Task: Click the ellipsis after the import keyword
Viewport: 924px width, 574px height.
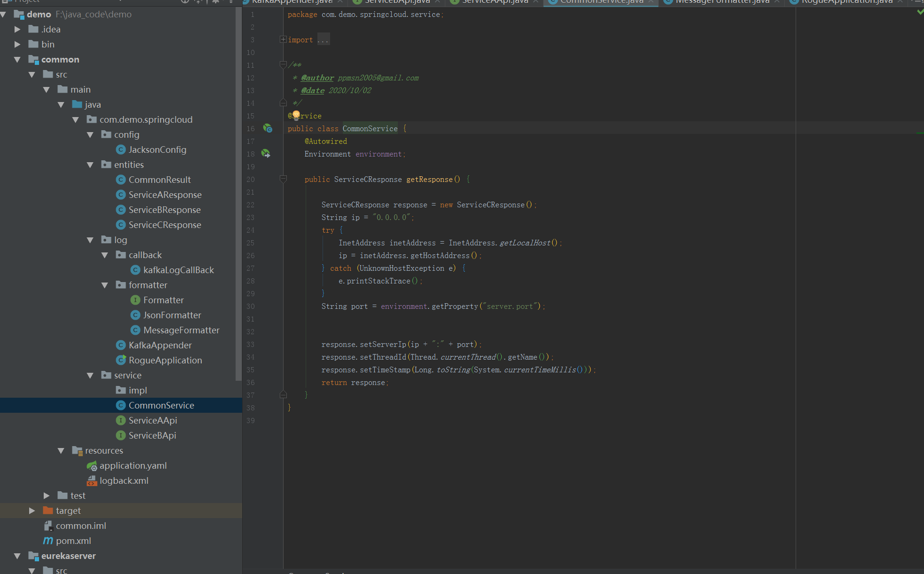Action: [323, 39]
